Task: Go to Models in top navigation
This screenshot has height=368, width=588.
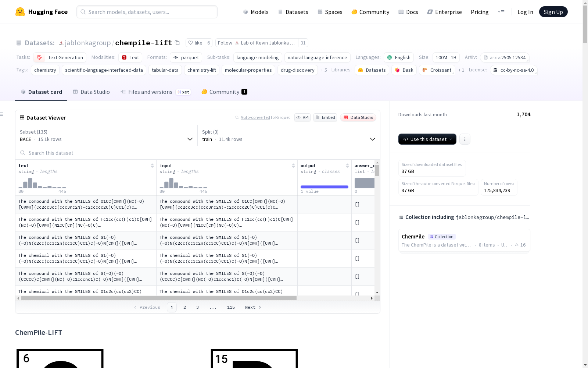Action: point(256,12)
